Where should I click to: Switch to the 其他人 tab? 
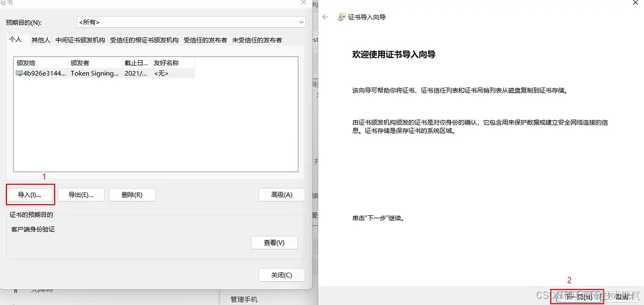coord(40,40)
